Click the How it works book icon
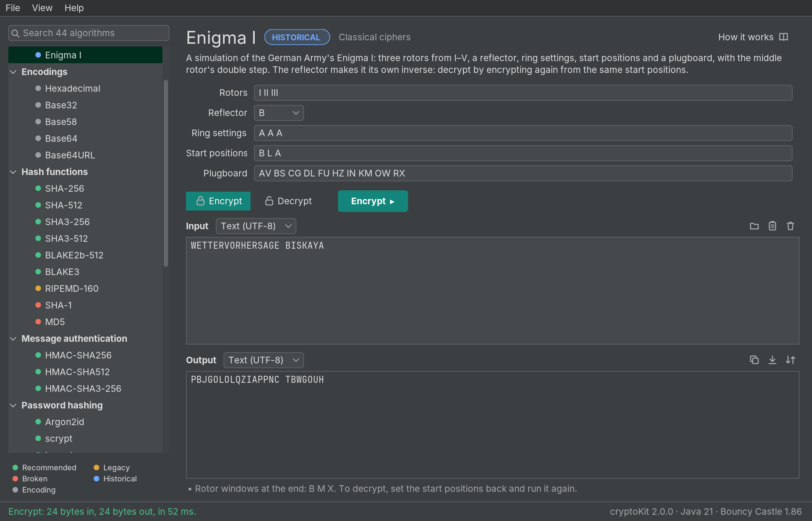This screenshot has height=521, width=812. pyautogui.click(x=784, y=37)
